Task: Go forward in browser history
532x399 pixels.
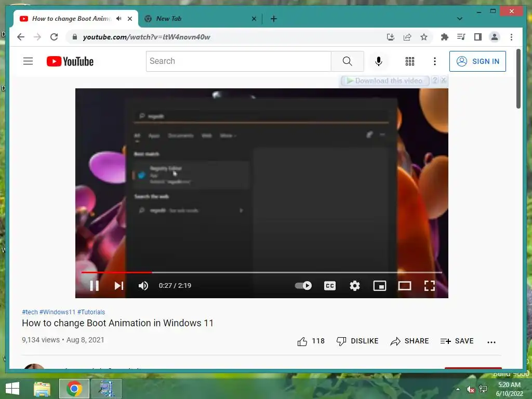Action: coord(37,37)
